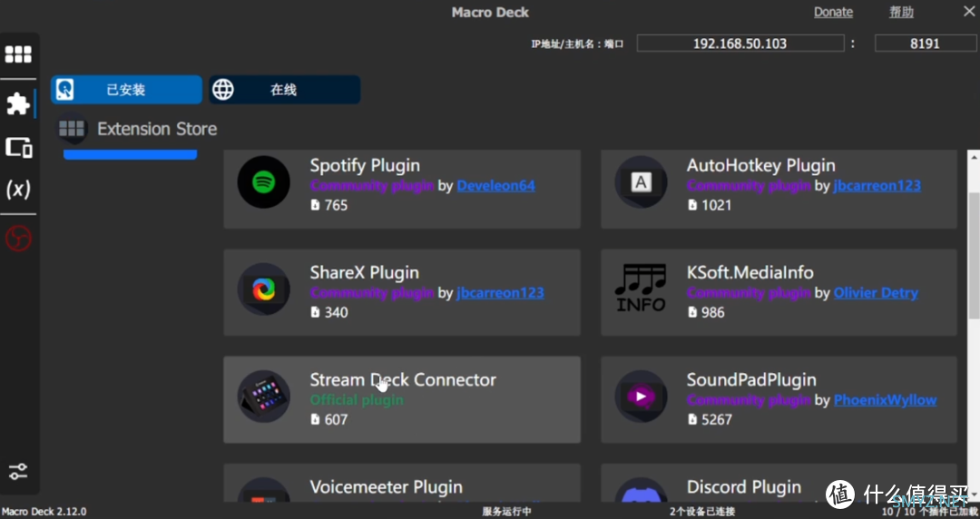Click the Extension Store heading text
The height and width of the screenshot is (519, 980).
157,130
